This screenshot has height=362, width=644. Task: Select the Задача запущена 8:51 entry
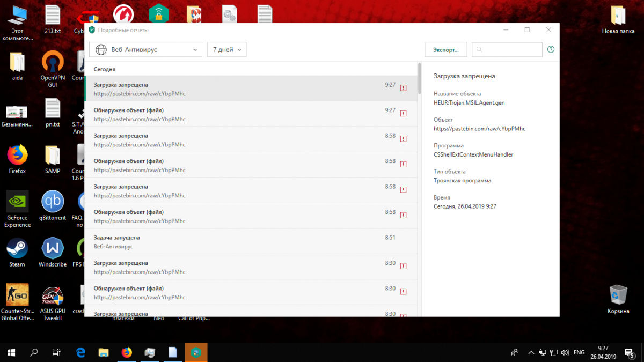(x=251, y=241)
